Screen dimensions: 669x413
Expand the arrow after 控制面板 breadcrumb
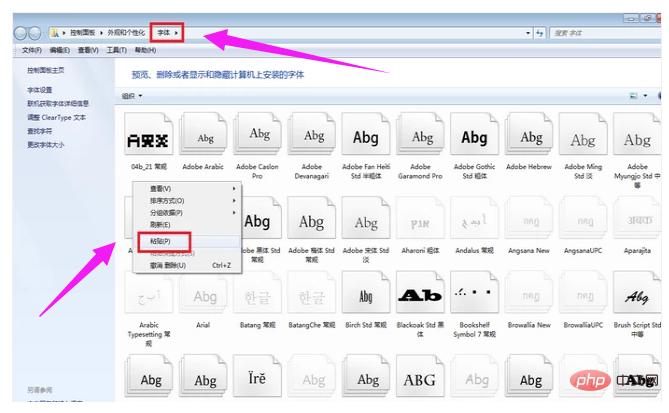pos(102,33)
